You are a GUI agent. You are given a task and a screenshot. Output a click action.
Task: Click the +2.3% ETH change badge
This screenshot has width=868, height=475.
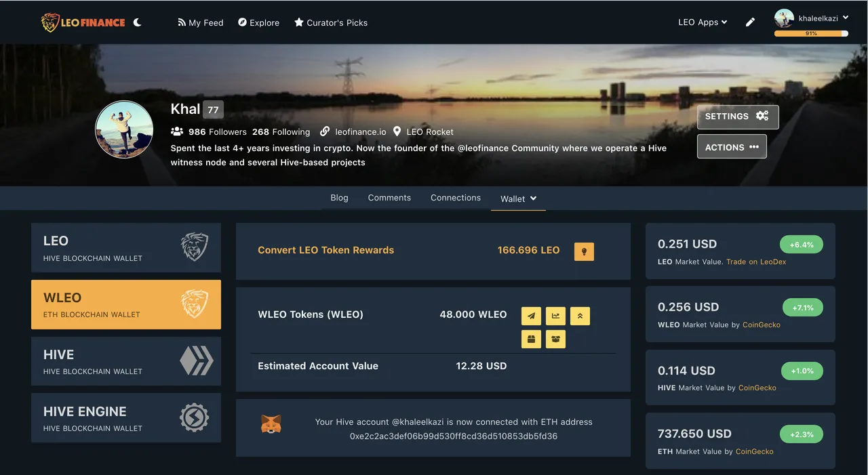pyautogui.click(x=802, y=434)
